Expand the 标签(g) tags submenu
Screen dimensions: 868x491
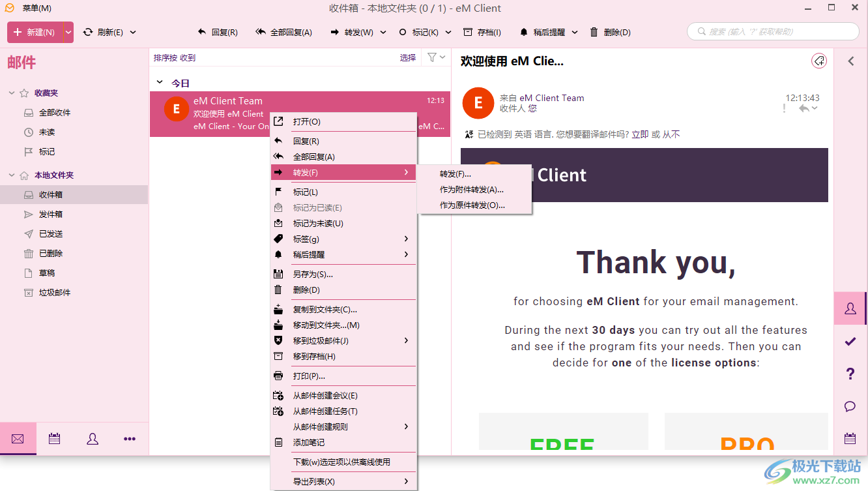(343, 239)
